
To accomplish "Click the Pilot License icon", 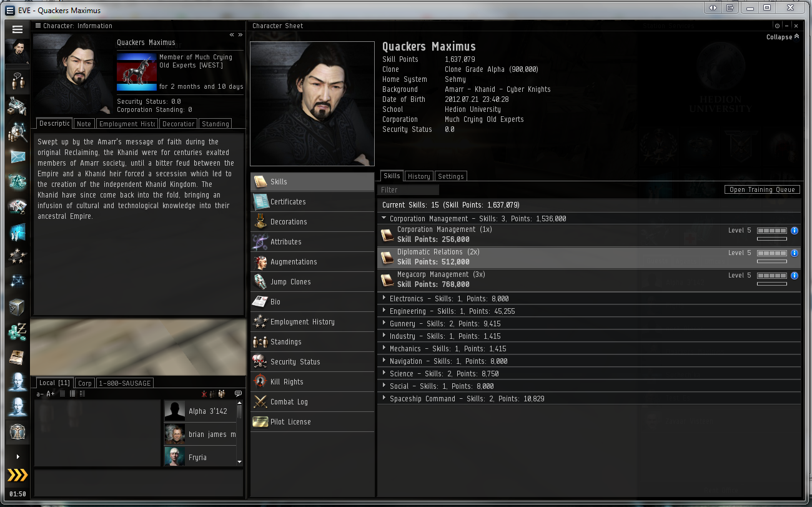I will pos(260,421).
